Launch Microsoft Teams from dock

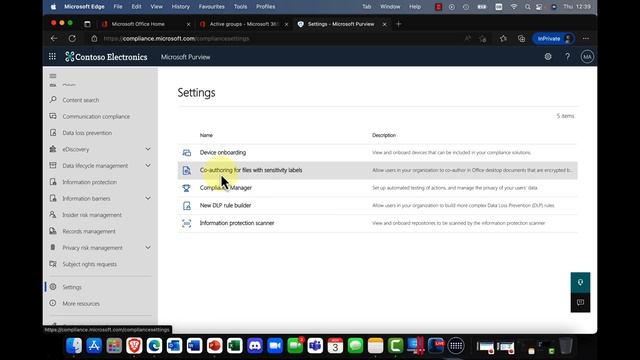click(315, 346)
